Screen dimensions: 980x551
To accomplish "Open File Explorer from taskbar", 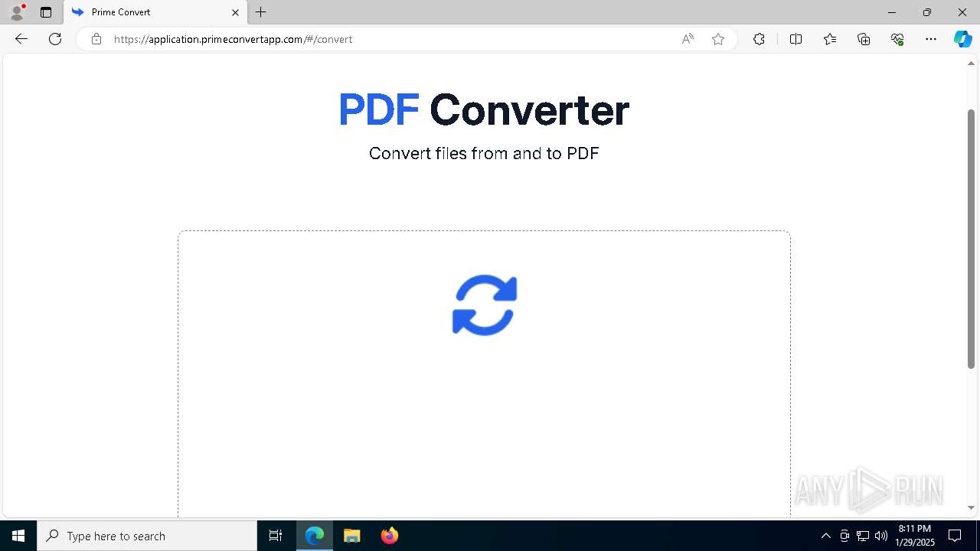I will point(352,536).
